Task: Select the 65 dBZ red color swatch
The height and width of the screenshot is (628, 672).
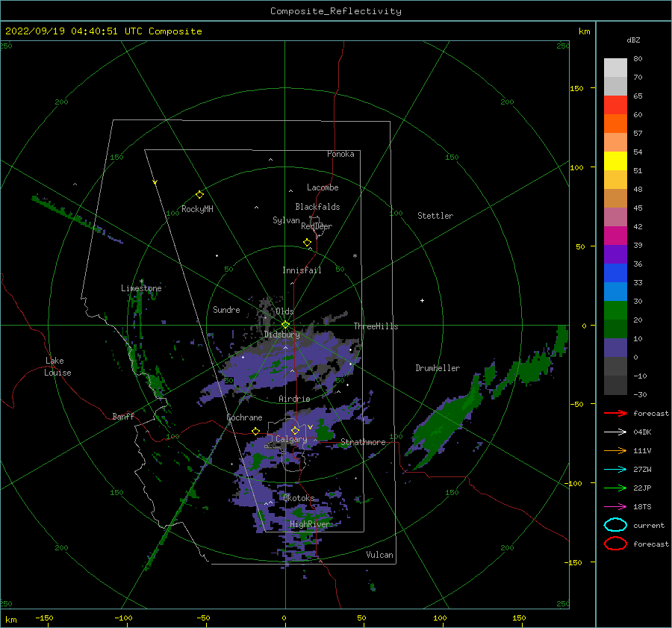Action: (615, 105)
